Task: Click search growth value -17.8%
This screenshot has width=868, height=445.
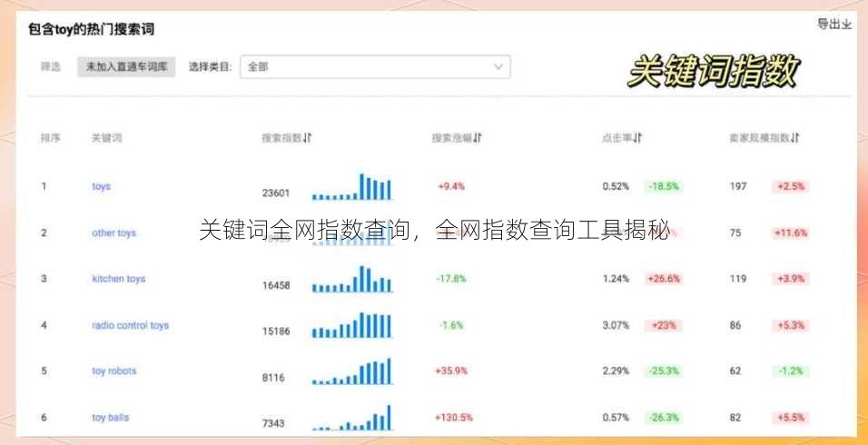Action: 451,279
